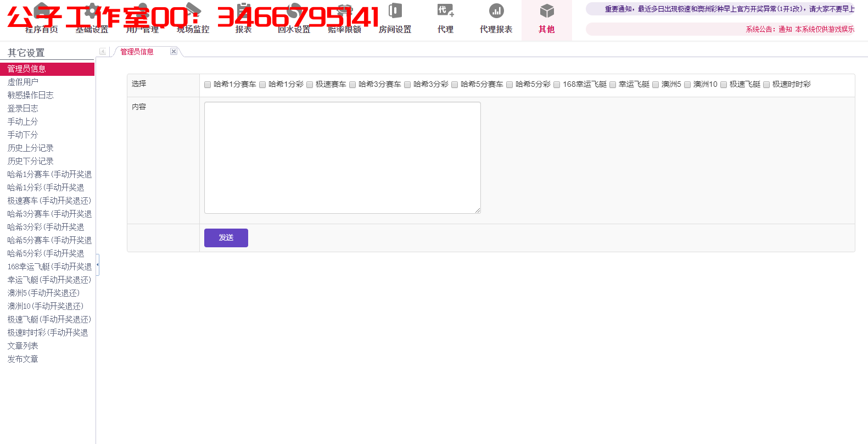
Task: Check the 哈希1分彩 checkbox
Action: (262, 85)
